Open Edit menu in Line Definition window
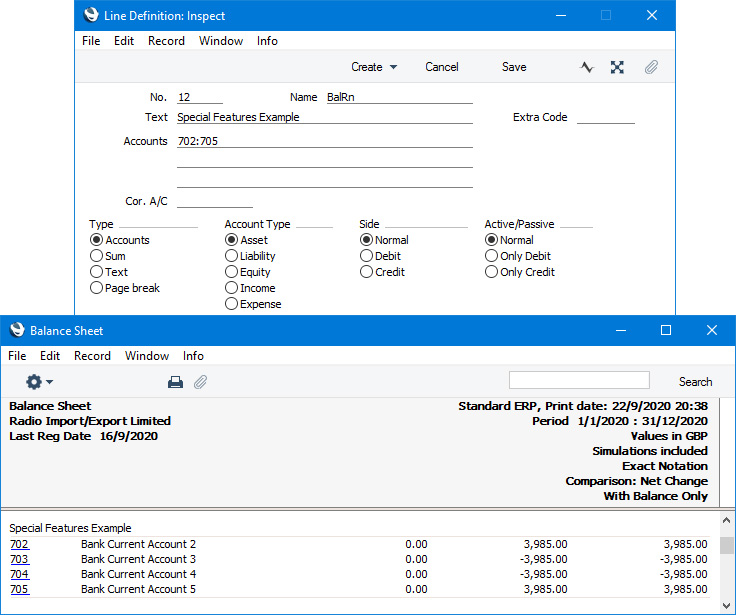The image size is (736, 615). click(x=124, y=41)
